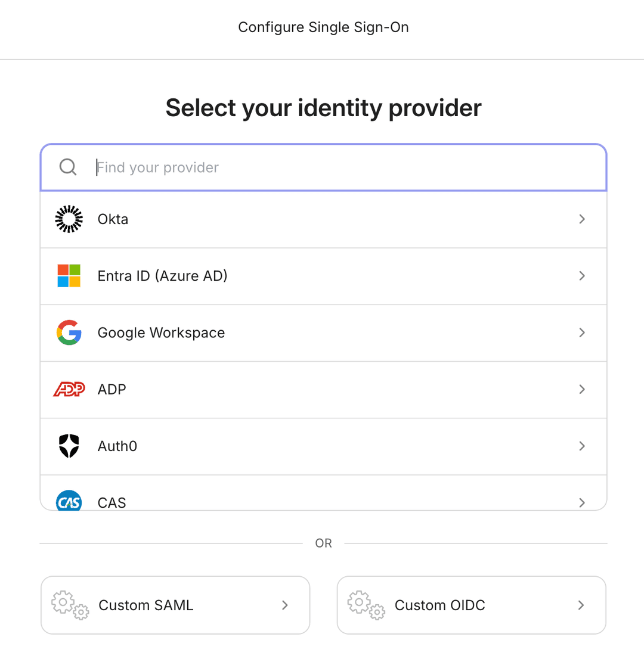Click the Custom OIDC button
Screen dimensions: 644x662
tap(471, 605)
